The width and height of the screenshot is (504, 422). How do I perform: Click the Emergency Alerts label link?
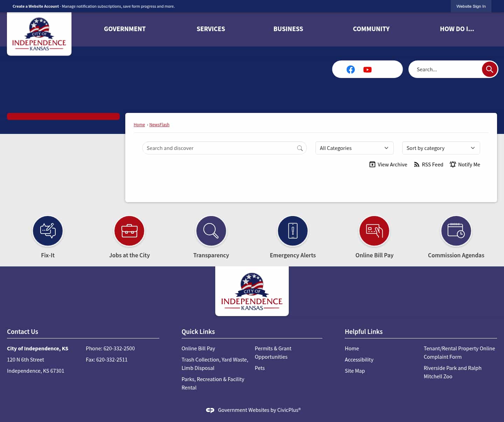(293, 255)
